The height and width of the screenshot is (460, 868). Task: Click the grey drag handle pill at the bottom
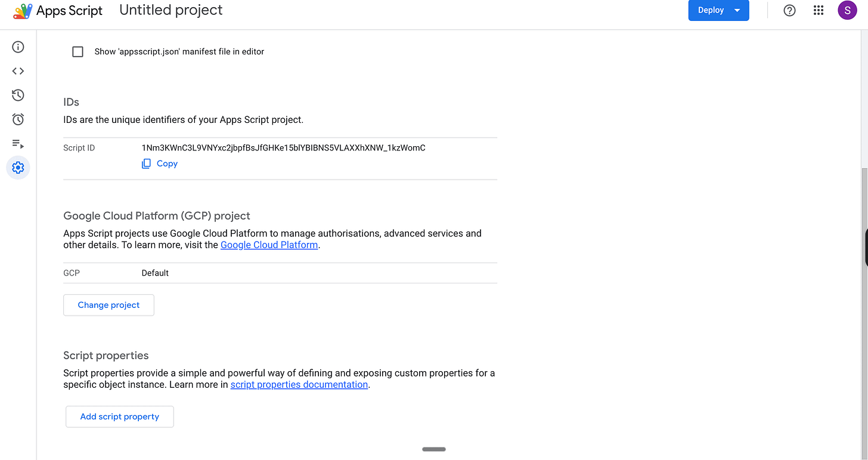click(434, 449)
